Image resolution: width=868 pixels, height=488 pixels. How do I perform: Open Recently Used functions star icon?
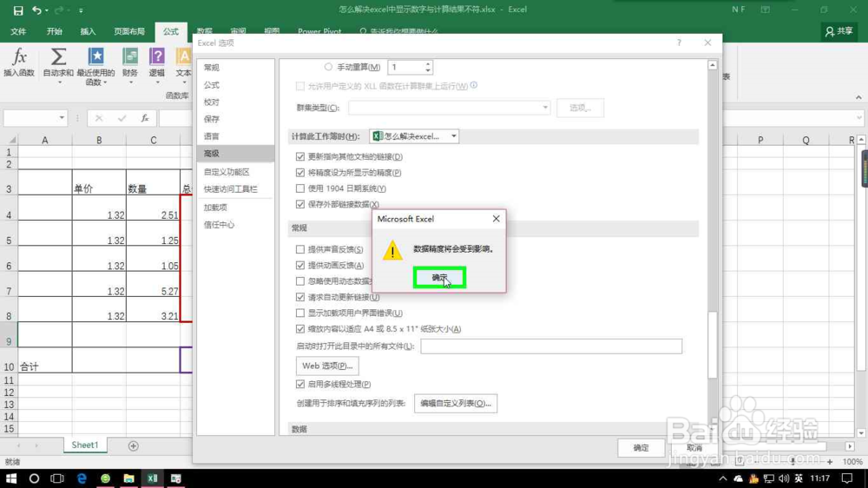coord(95,56)
